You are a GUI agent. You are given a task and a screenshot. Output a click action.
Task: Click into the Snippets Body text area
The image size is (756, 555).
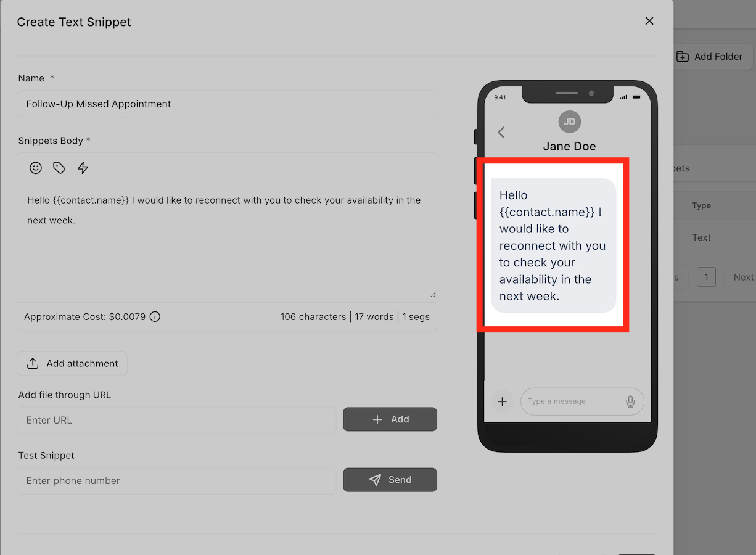(227, 242)
